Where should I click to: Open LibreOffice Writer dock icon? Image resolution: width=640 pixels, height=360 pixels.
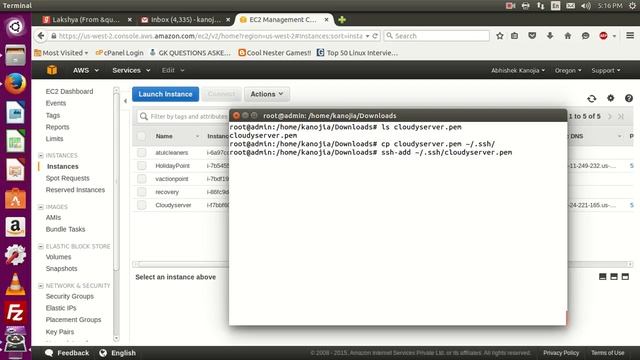pyautogui.click(x=15, y=112)
